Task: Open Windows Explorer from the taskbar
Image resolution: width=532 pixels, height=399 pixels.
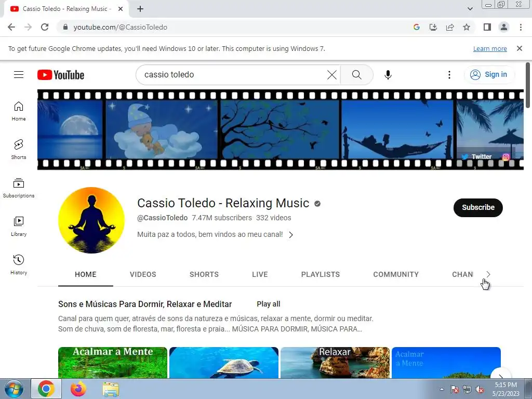Action: click(x=111, y=389)
